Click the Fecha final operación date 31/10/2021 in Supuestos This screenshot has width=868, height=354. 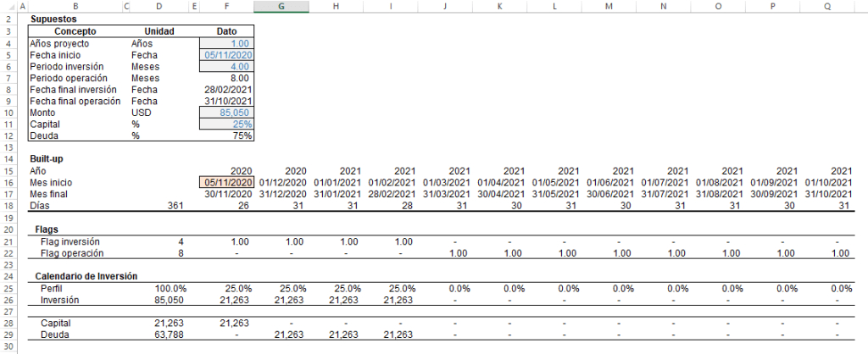point(226,101)
